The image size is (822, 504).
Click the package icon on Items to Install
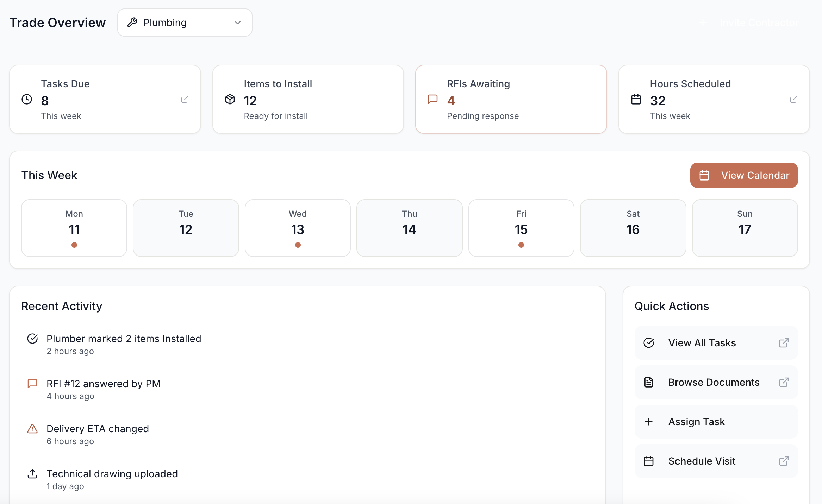coord(230,100)
